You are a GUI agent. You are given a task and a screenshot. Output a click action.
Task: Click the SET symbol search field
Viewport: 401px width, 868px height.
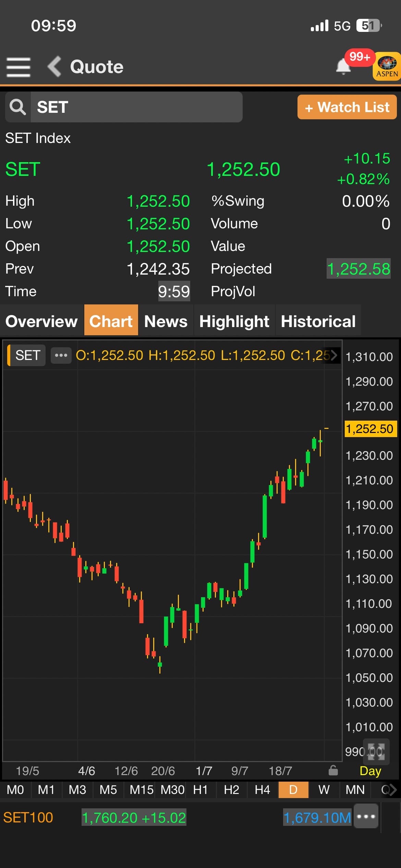pyautogui.click(x=136, y=107)
